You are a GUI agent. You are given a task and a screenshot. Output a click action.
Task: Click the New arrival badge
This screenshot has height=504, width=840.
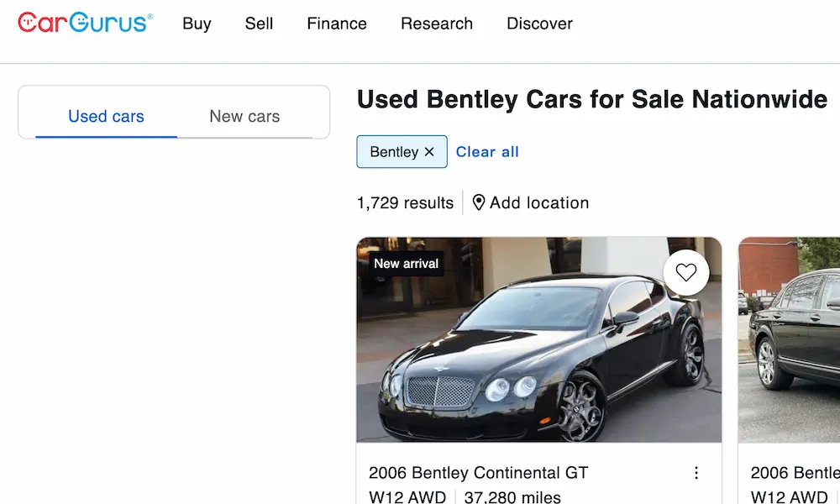407,263
